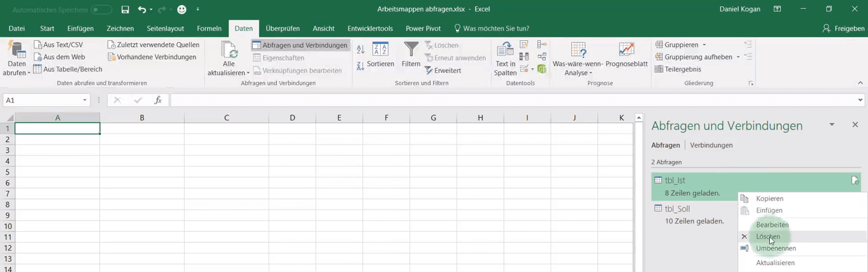Choose Bearbeiten from context menu
Image resolution: width=868 pixels, height=272 pixels.
coord(802,225)
